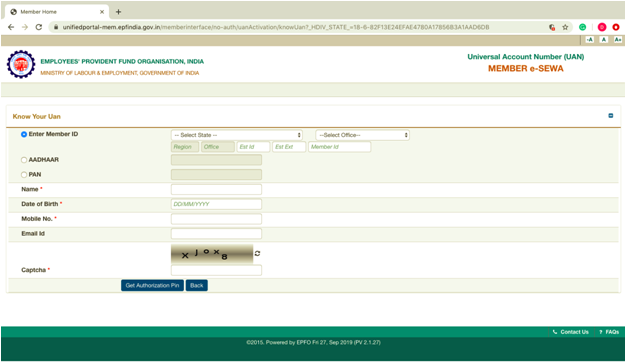This screenshot has width=625, height=362.
Task: Click the site lock icon in address bar
Action: click(x=56, y=27)
